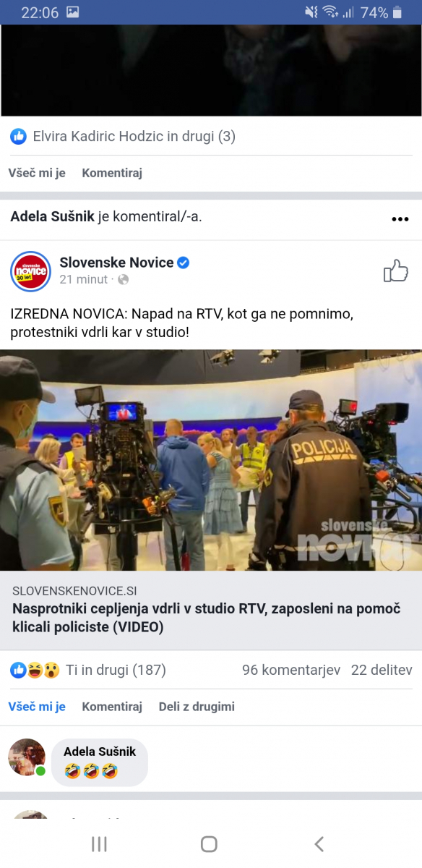The image size is (422, 868).
Task: Open article headline about Nasprotniki cepljenja
Action: click(207, 618)
